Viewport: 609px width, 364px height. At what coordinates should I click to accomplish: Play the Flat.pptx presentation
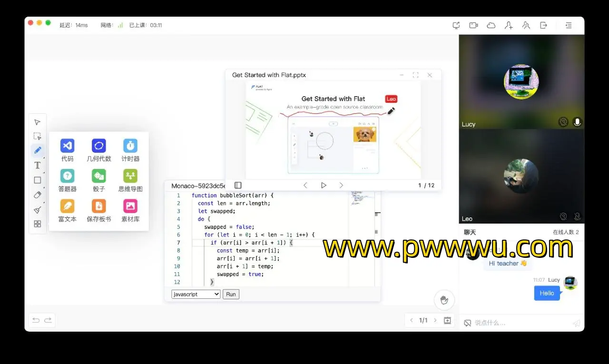pyautogui.click(x=324, y=185)
